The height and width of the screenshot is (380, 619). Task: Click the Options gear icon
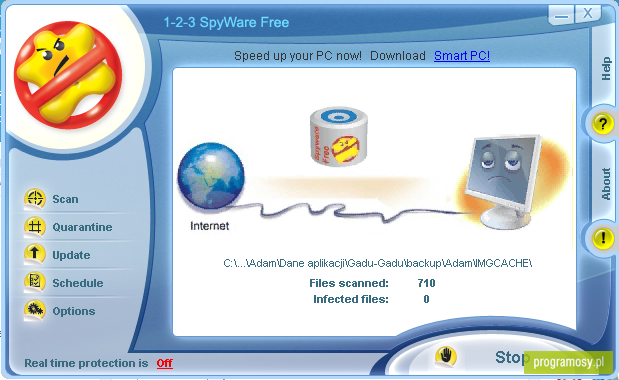35,310
